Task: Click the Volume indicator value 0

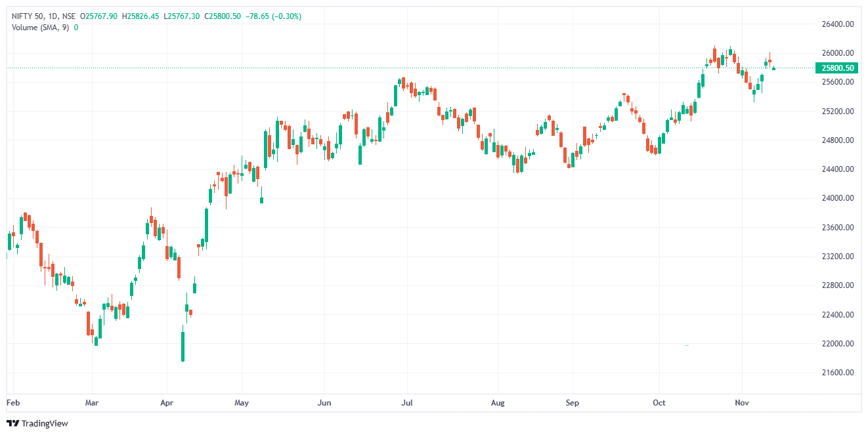Action: click(x=76, y=28)
